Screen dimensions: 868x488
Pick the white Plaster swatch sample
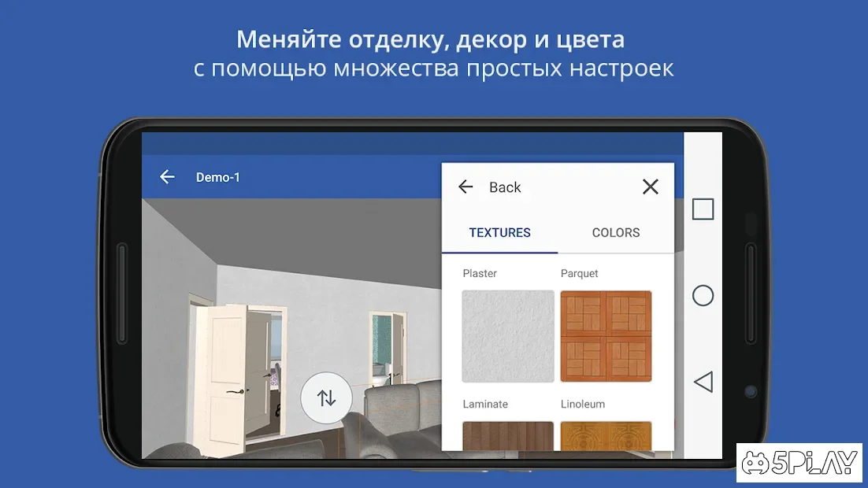(507, 337)
